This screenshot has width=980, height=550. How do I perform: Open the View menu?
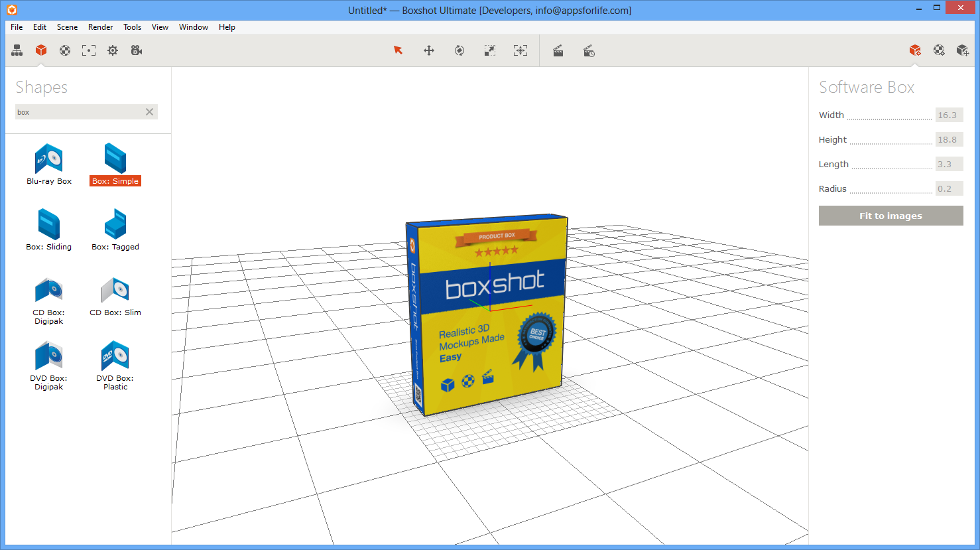pyautogui.click(x=160, y=27)
